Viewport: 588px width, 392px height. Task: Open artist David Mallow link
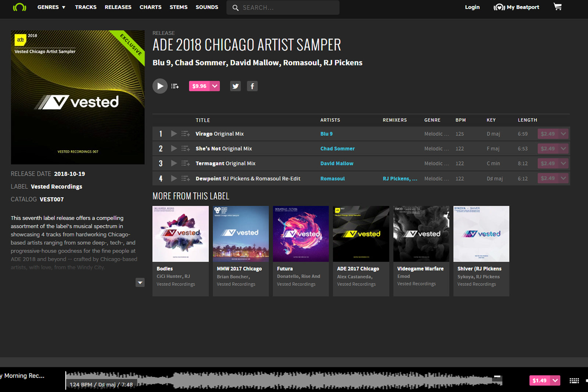pyautogui.click(x=337, y=163)
